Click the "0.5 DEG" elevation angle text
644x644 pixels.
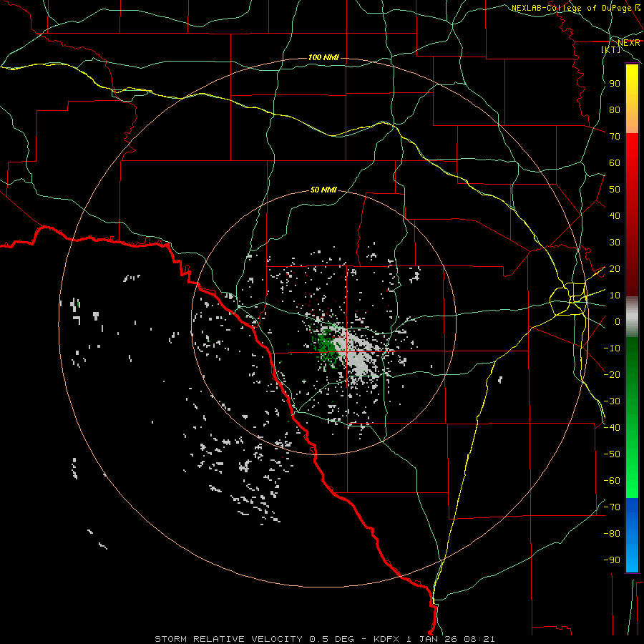pyautogui.click(x=331, y=639)
